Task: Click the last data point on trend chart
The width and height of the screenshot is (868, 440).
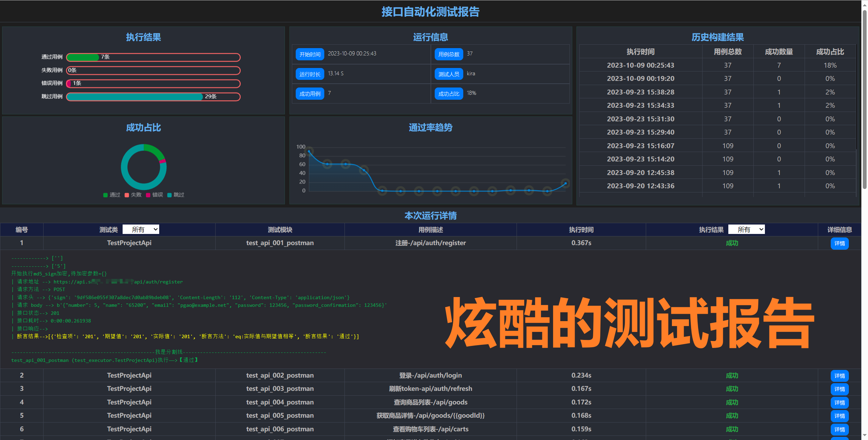Action: 565,183
